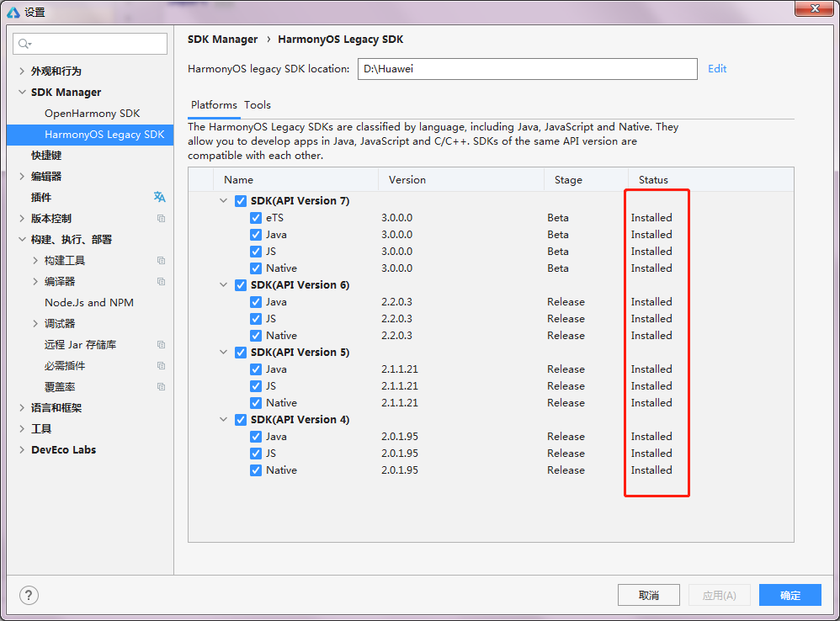Expand 调试器 subsection

(x=35, y=323)
